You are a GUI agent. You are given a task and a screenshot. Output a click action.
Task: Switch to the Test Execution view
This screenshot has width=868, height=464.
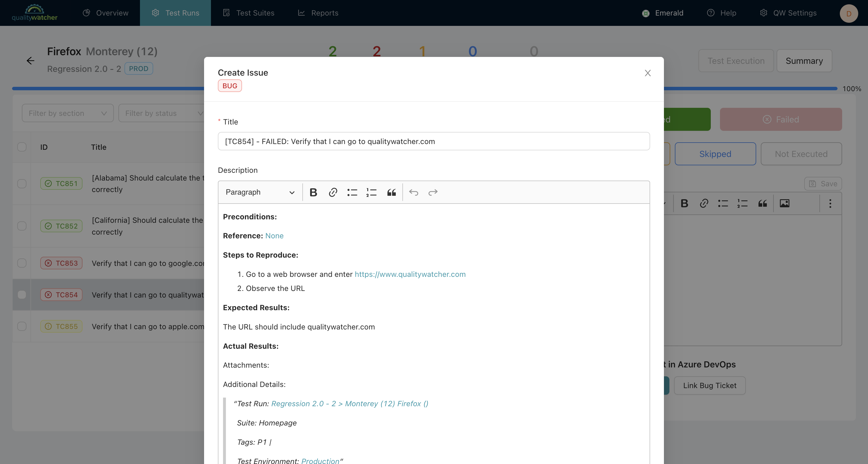(x=736, y=61)
